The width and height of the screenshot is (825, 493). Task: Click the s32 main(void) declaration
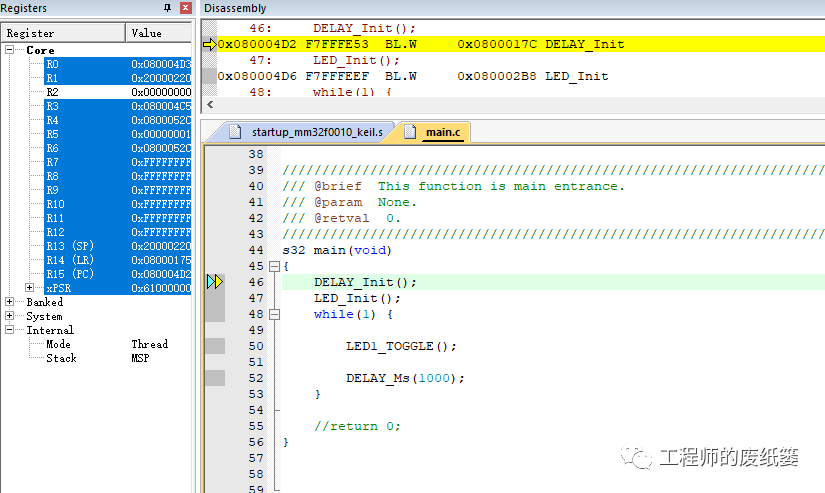click(x=337, y=250)
